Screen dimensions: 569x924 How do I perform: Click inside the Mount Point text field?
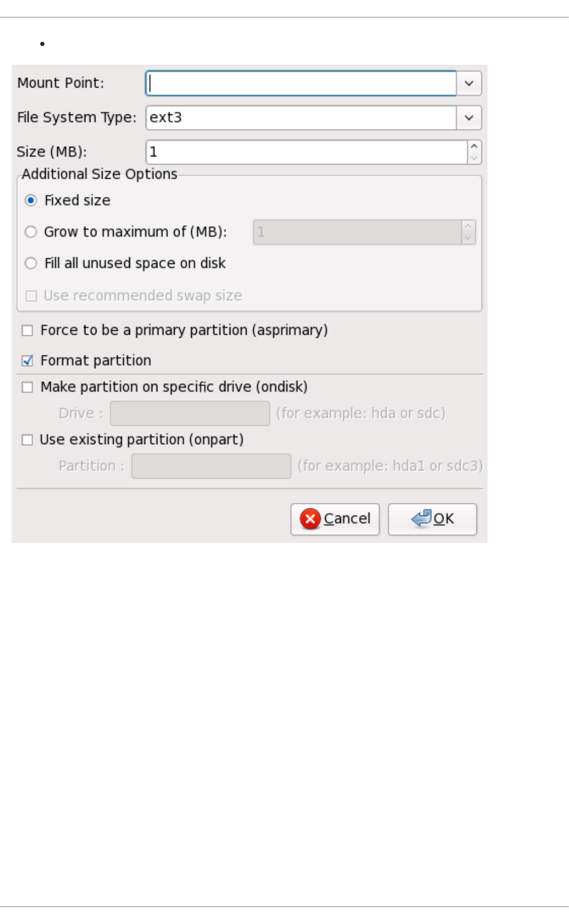click(301, 83)
